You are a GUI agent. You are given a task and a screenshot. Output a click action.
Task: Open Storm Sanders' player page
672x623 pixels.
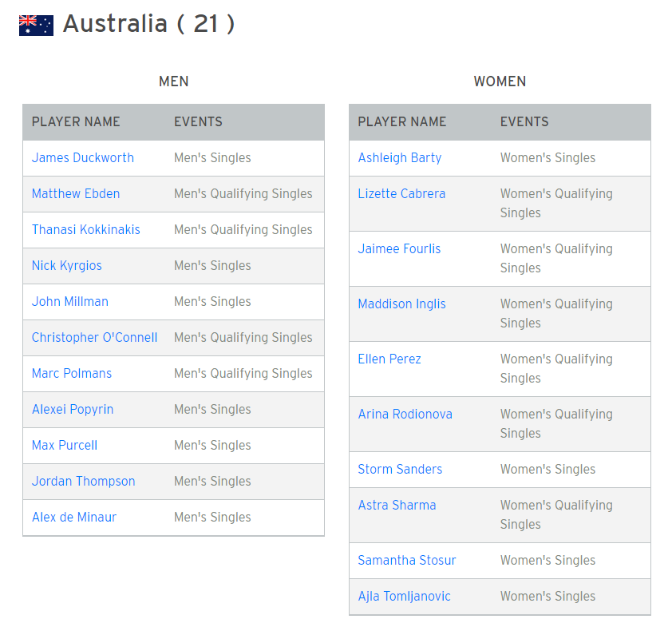(x=400, y=470)
